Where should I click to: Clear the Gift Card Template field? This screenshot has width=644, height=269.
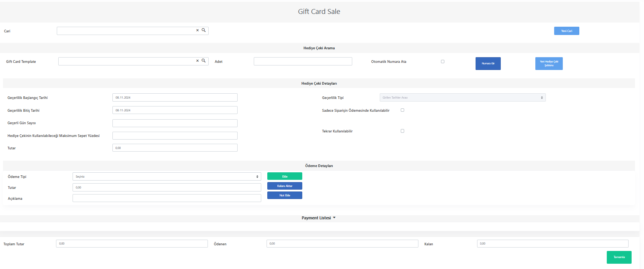pyautogui.click(x=197, y=61)
